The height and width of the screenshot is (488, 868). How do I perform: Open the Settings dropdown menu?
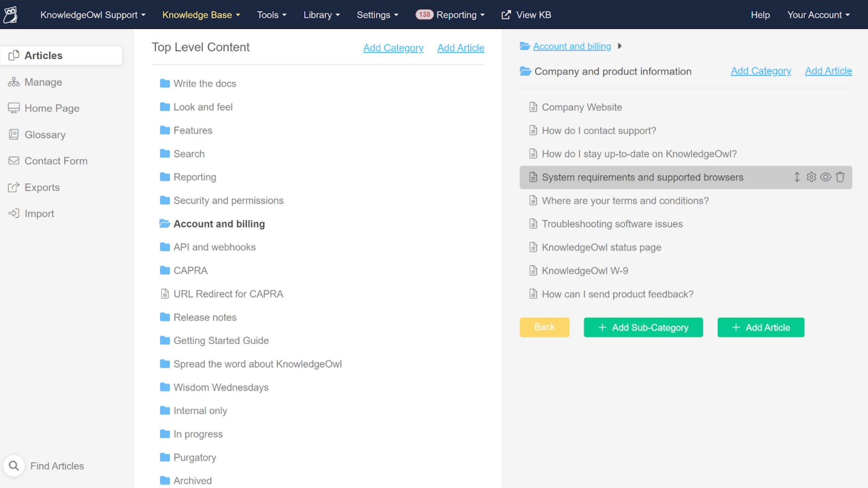(x=377, y=15)
